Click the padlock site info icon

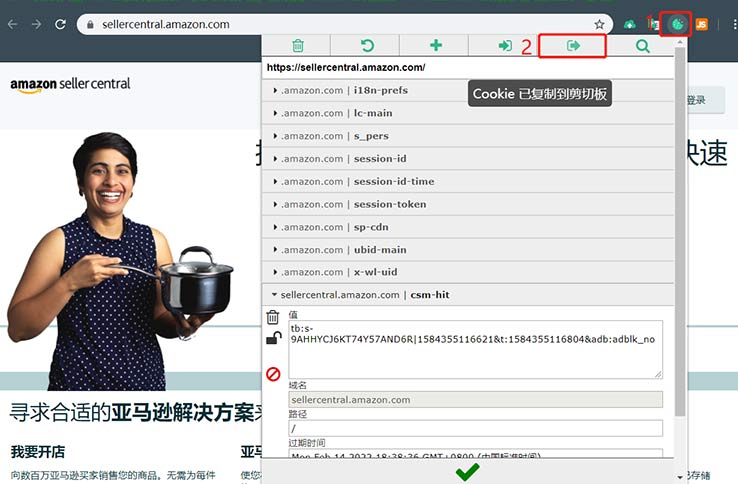90,24
